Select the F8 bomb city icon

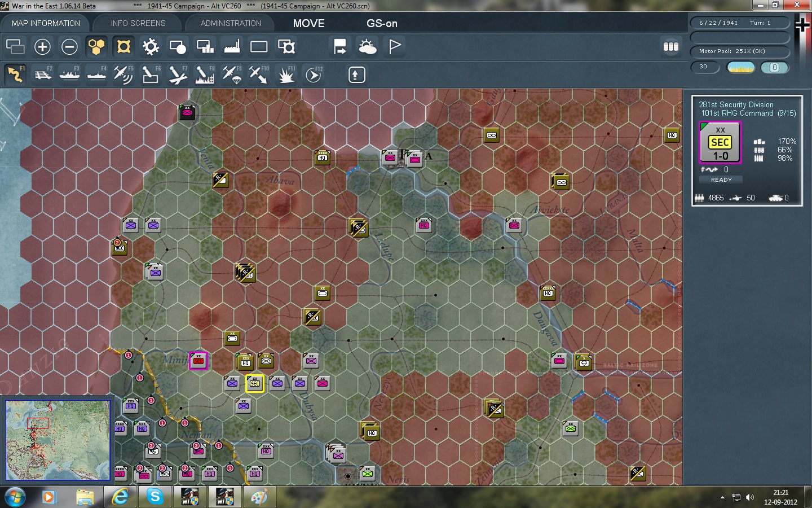pyautogui.click(x=205, y=75)
